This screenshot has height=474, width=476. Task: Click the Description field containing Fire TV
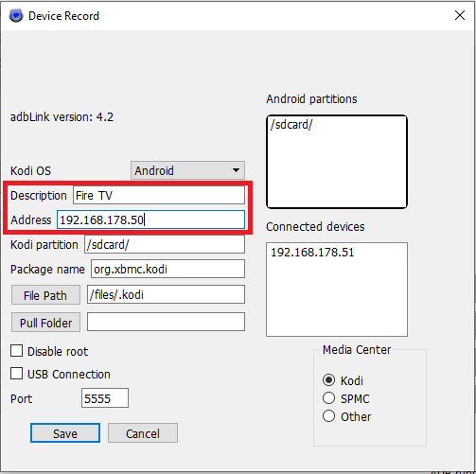click(x=159, y=195)
